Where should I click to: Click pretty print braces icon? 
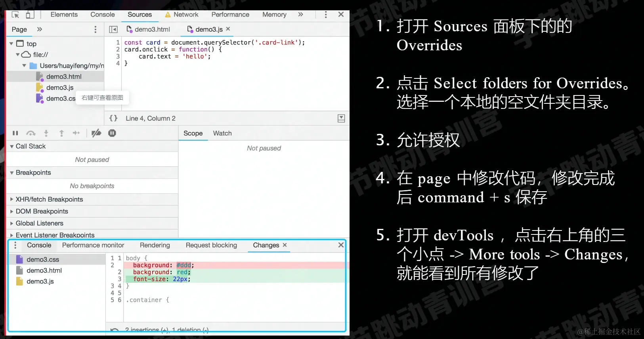click(113, 118)
